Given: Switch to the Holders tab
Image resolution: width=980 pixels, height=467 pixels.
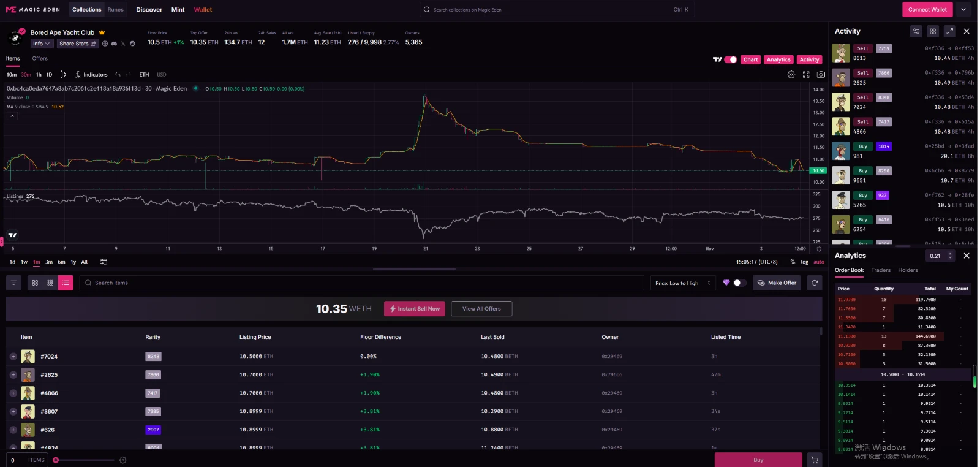Looking at the screenshot, I should tap(908, 270).
